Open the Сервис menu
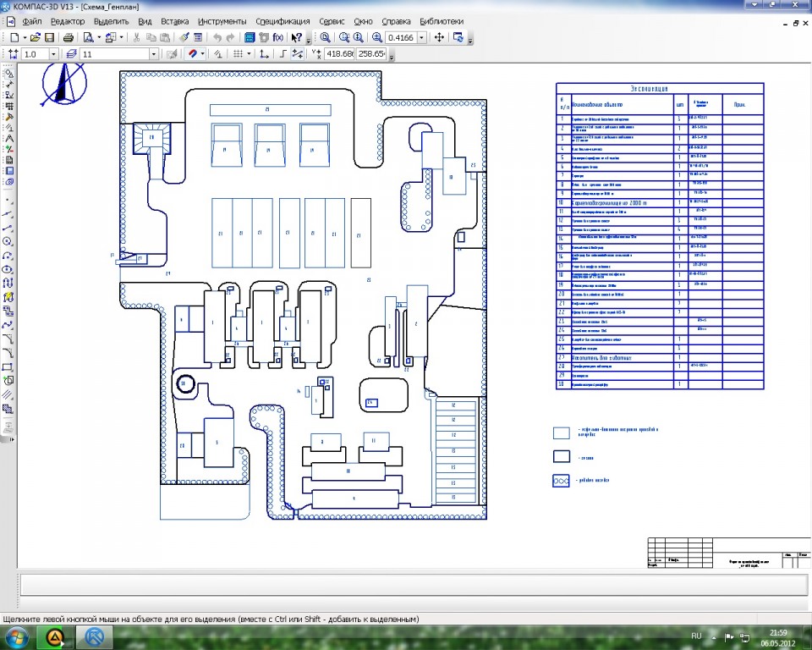 click(x=332, y=21)
